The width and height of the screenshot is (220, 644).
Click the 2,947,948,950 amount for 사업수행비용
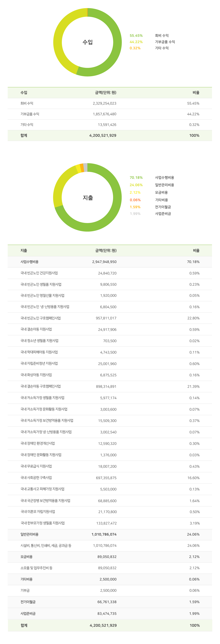tap(104, 262)
